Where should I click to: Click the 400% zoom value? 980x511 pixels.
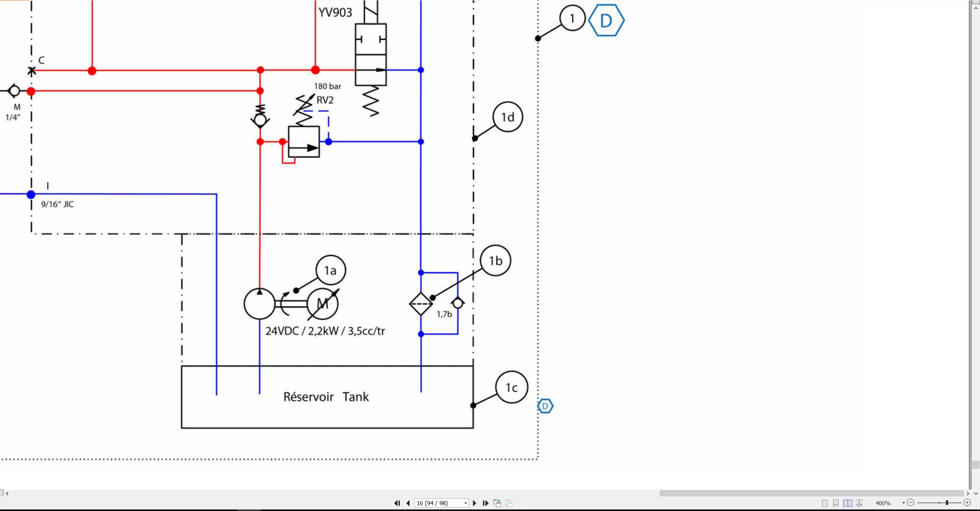[883, 503]
